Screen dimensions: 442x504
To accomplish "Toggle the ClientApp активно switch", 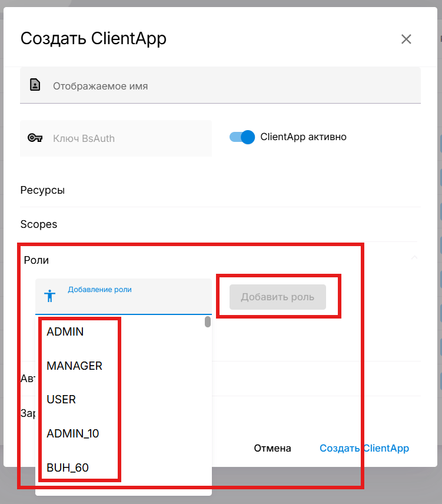I will pos(242,137).
